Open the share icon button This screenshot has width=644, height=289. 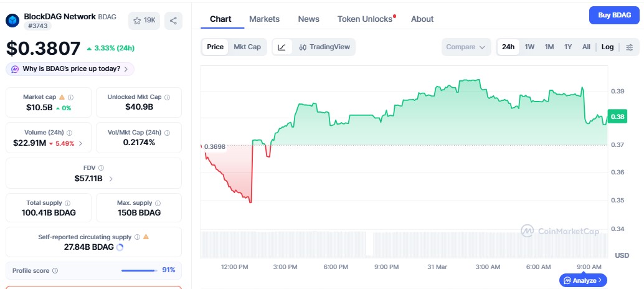(173, 21)
